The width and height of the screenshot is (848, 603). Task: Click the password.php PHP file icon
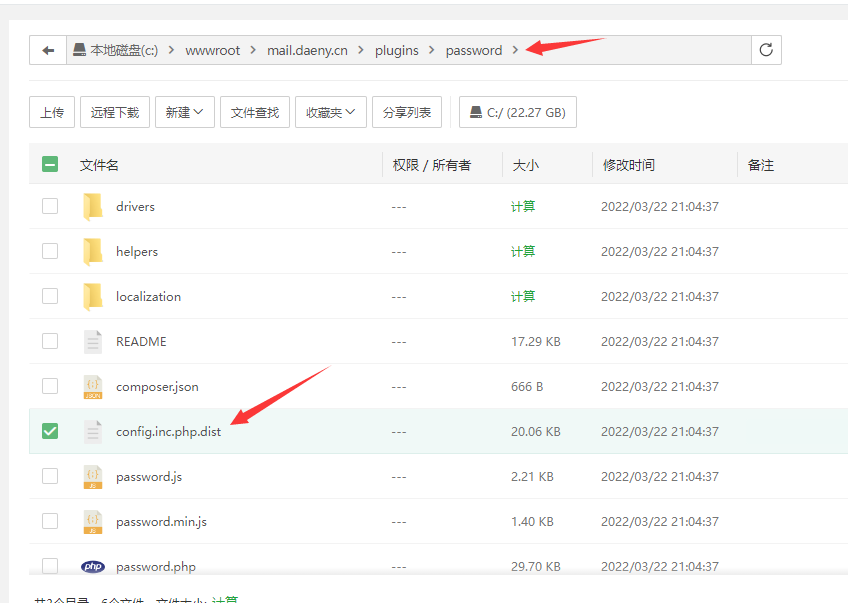[93, 567]
